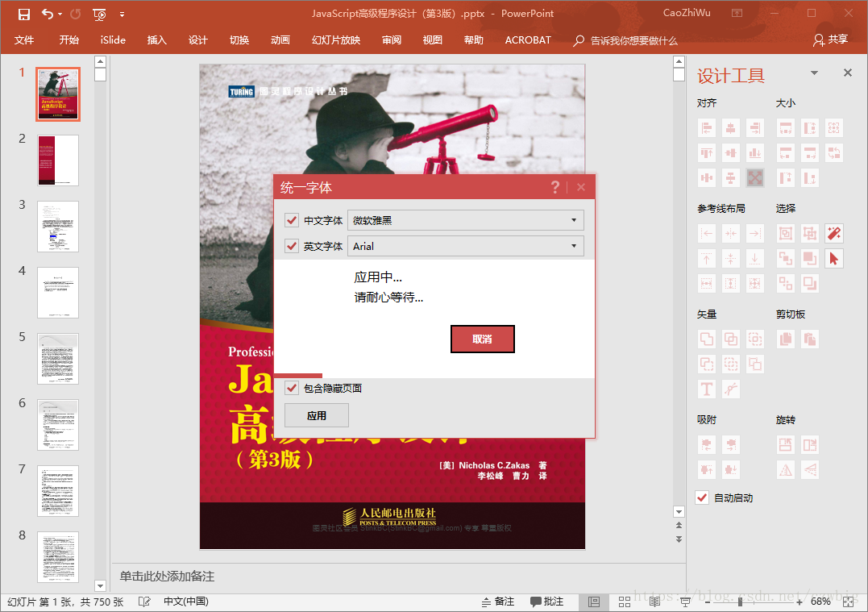This screenshot has width=868, height=612.
Task: Click the guide up arrow icon in 参考线布局
Action: [x=706, y=259]
